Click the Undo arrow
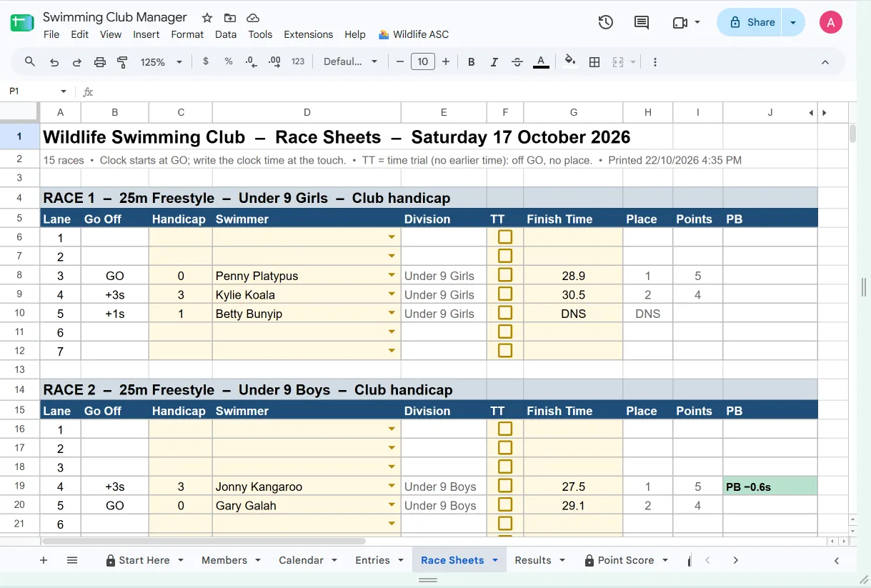This screenshot has width=871, height=588. point(54,62)
